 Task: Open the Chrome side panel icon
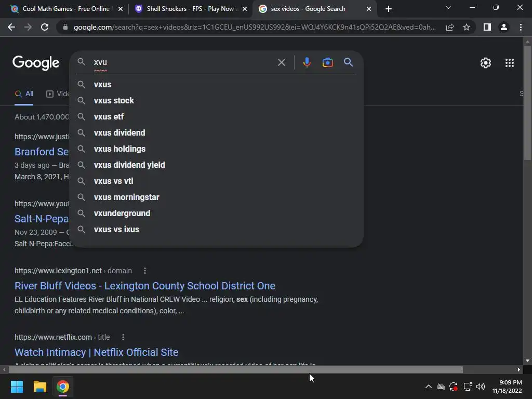pos(487,27)
